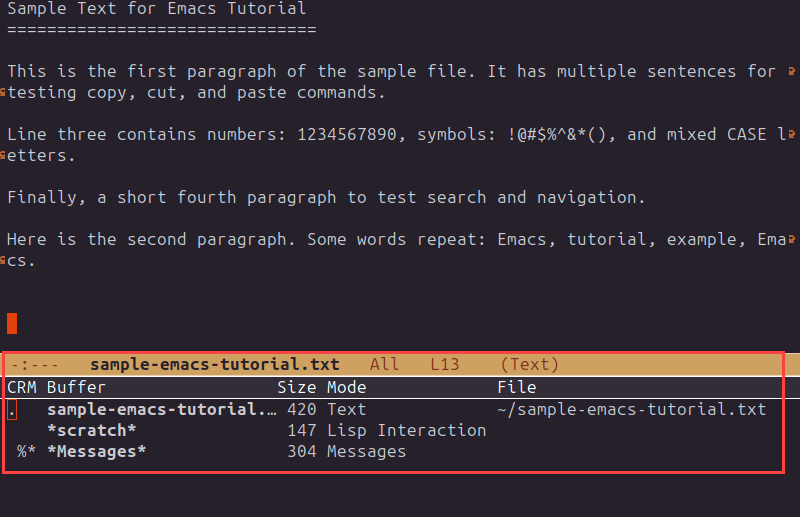The width and height of the screenshot is (800, 517).
Task: Click the buffer name in the mode line
Action: (x=214, y=365)
